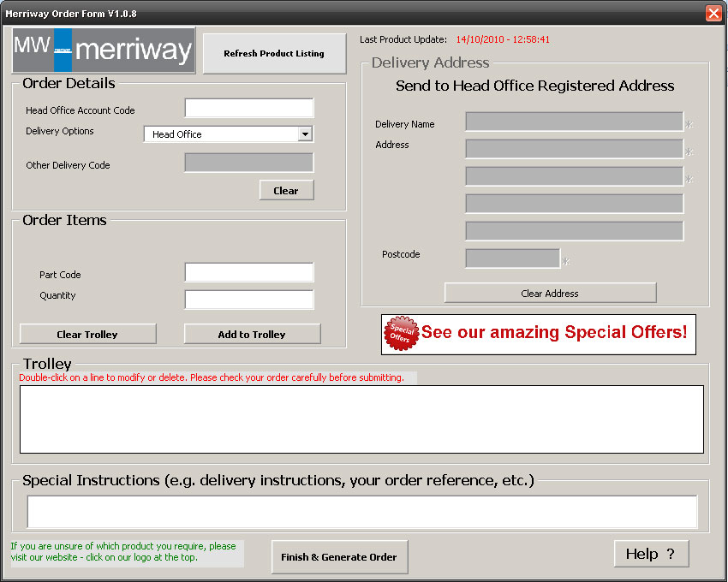Click into the Quantity field

tap(249, 300)
